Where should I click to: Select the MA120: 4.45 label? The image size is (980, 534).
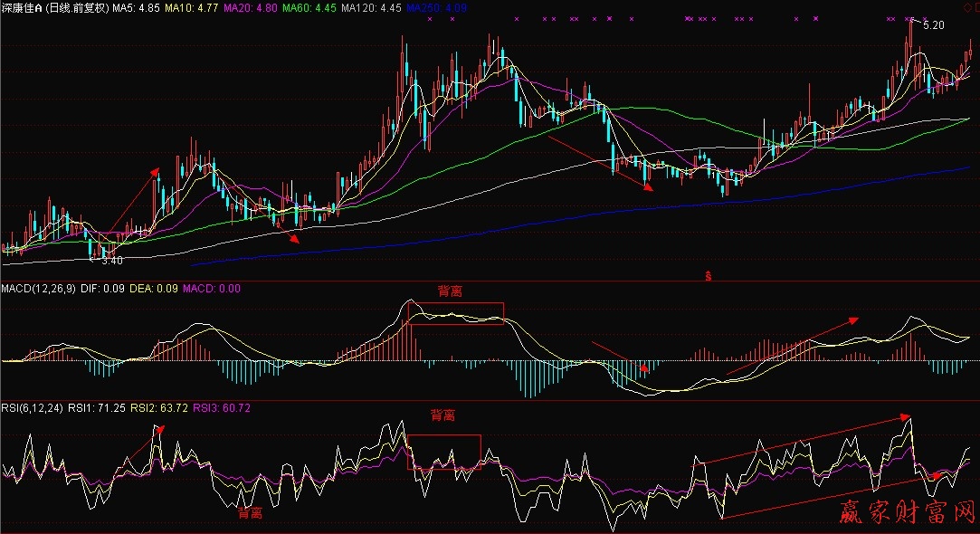click(x=371, y=8)
